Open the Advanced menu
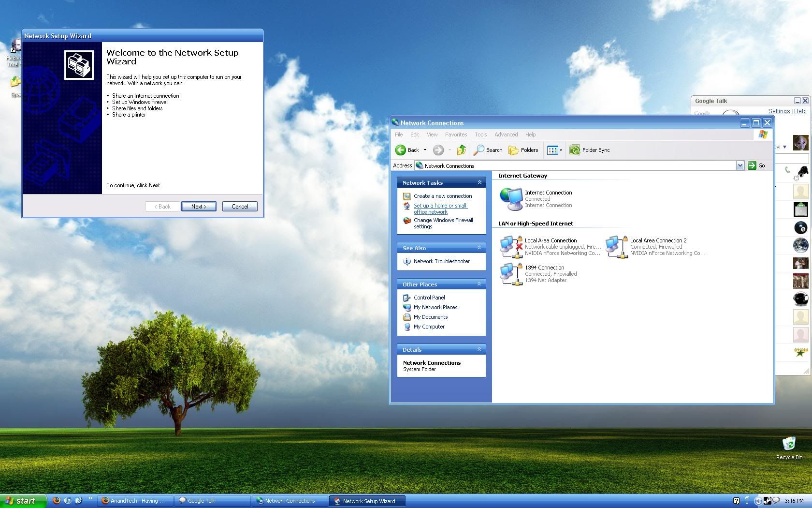The width and height of the screenshot is (812, 508). [x=506, y=134]
